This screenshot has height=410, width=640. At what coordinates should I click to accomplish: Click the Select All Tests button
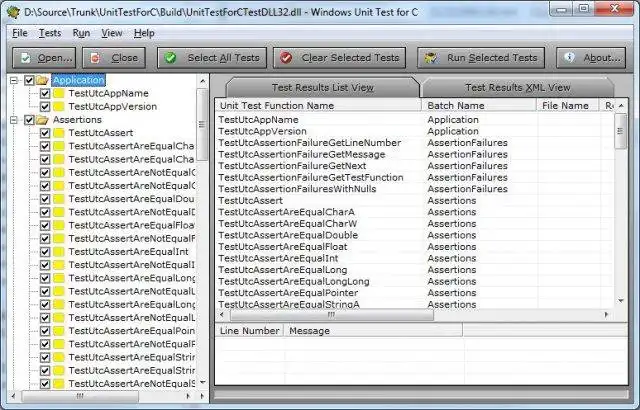pyautogui.click(x=212, y=58)
